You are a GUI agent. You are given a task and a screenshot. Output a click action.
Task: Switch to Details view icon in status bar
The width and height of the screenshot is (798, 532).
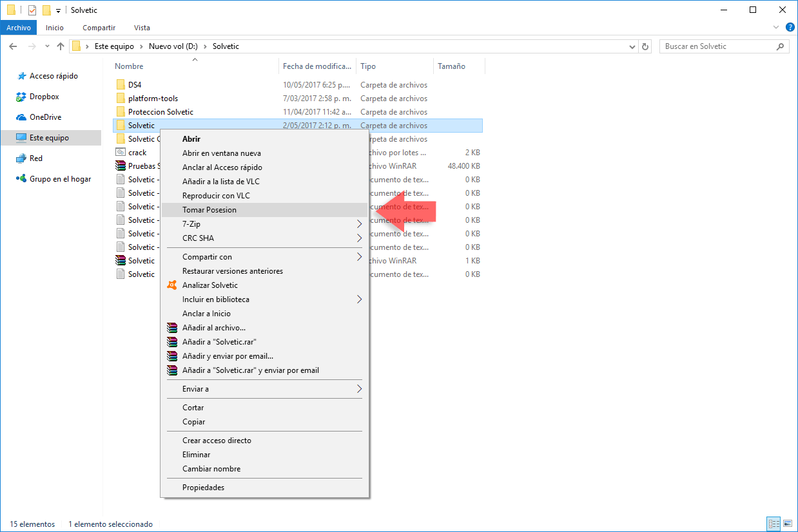(774, 524)
